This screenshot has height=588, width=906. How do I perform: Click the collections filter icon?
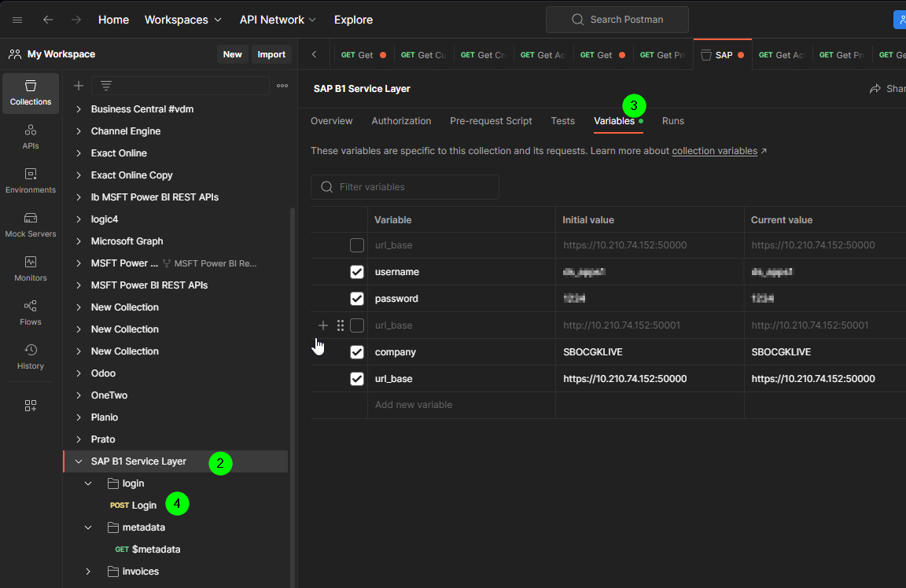105,86
